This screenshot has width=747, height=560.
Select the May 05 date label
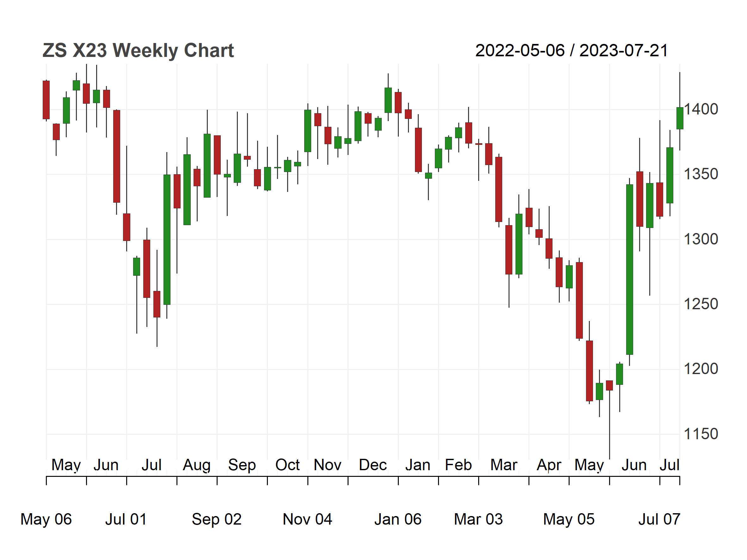(x=569, y=520)
